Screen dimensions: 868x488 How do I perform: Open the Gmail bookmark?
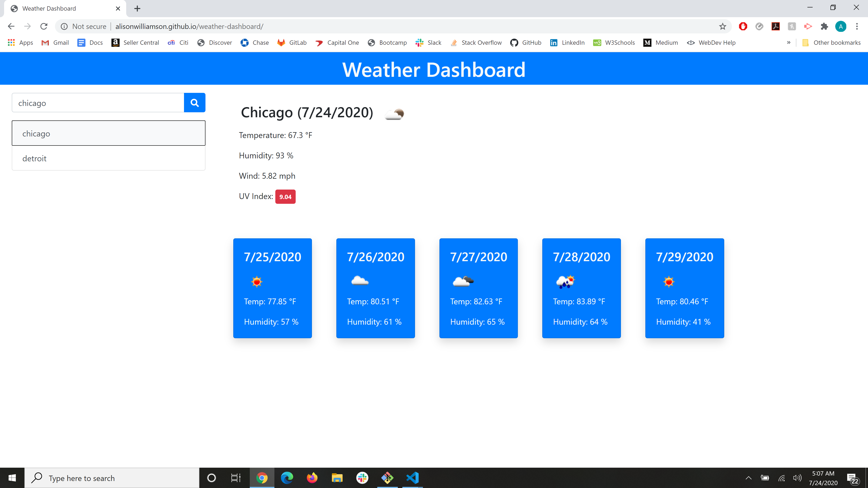click(55, 42)
